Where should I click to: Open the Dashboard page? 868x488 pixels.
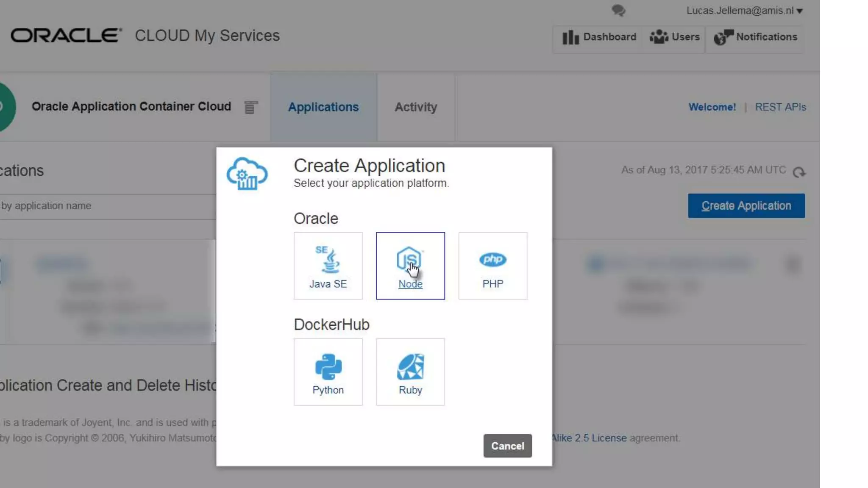click(x=599, y=37)
